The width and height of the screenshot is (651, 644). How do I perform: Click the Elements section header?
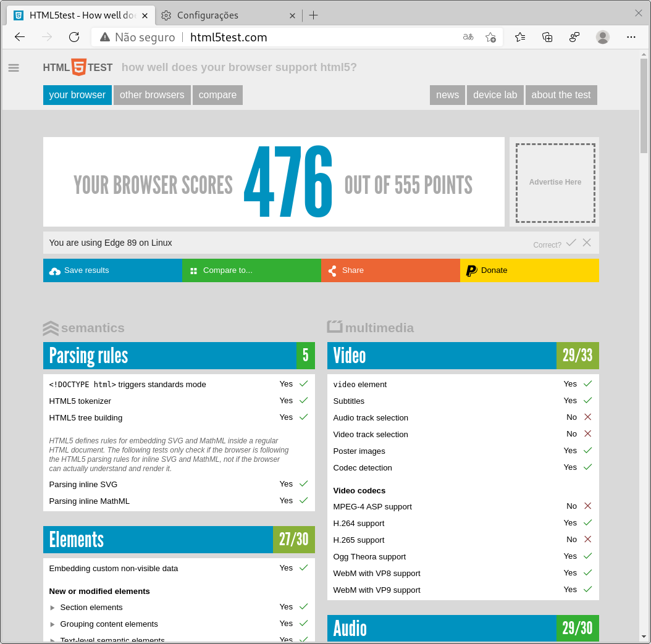(179, 540)
